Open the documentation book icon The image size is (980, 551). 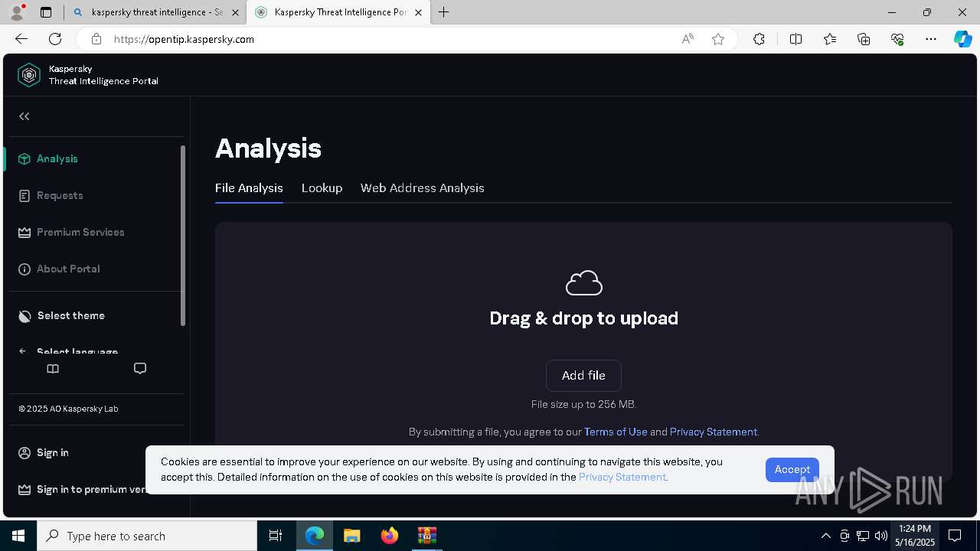click(x=53, y=369)
